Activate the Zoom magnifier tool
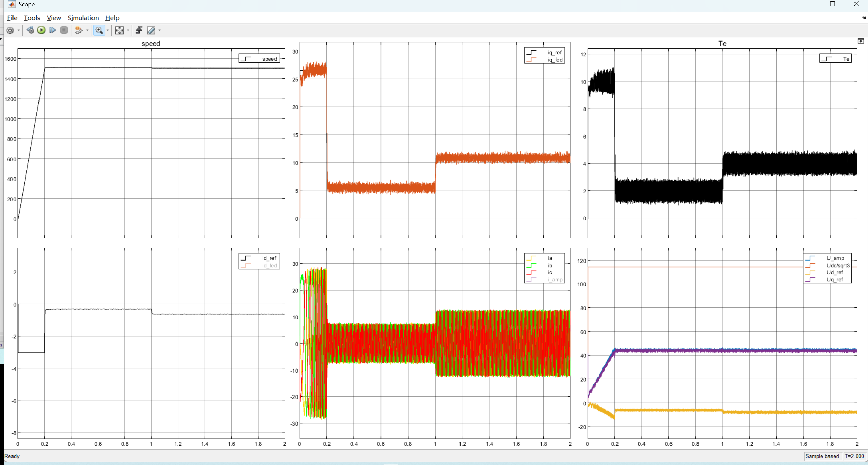Screen dimensions: 868x465 (x=99, y=30)
